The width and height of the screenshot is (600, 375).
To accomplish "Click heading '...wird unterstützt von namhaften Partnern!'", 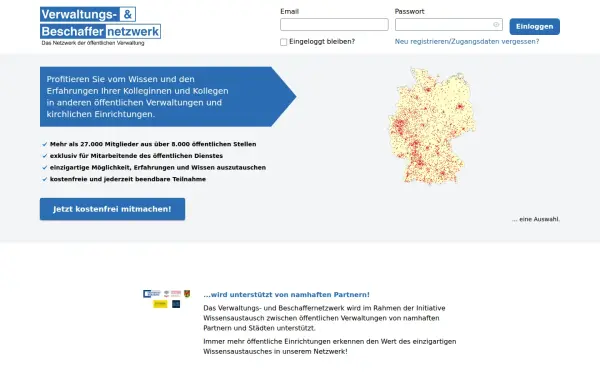I will coord(286,295).
